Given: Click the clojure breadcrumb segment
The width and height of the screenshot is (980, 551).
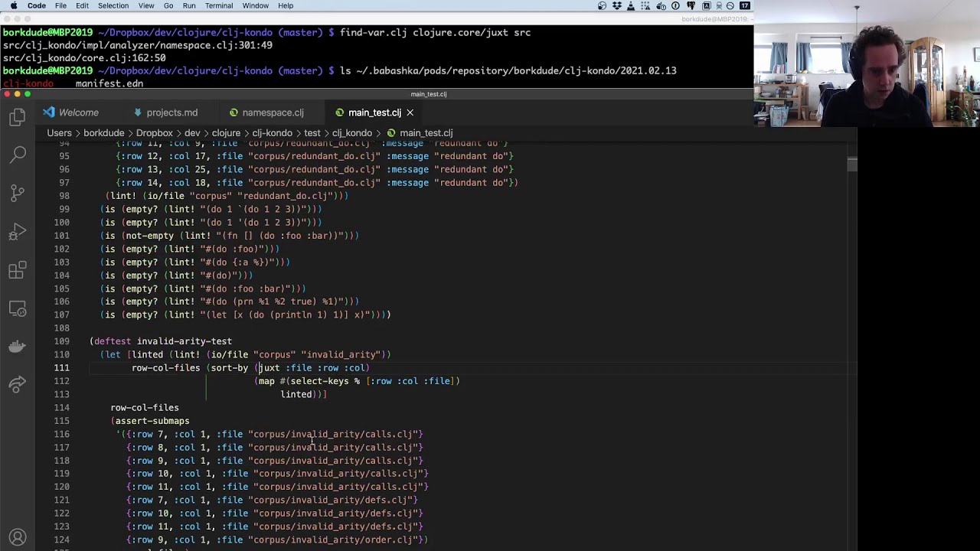Looking at the screenshot, I should point(226,133).
